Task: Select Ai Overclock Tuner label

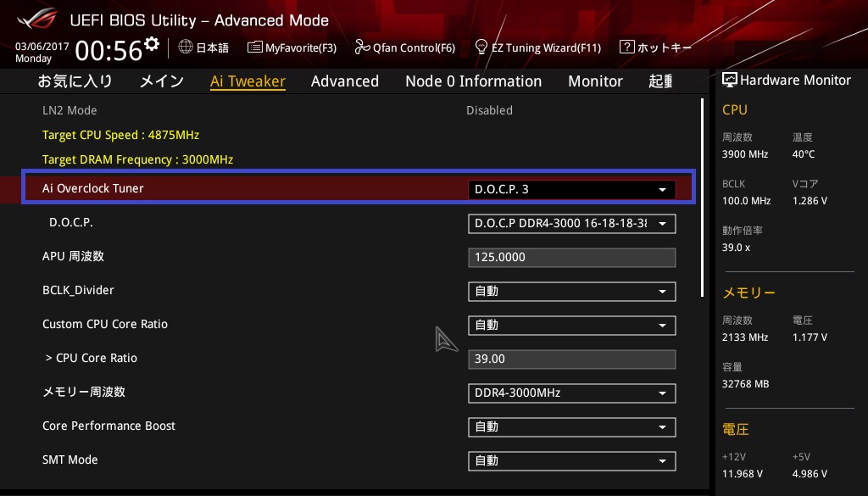Action: (x=93, y=188)
